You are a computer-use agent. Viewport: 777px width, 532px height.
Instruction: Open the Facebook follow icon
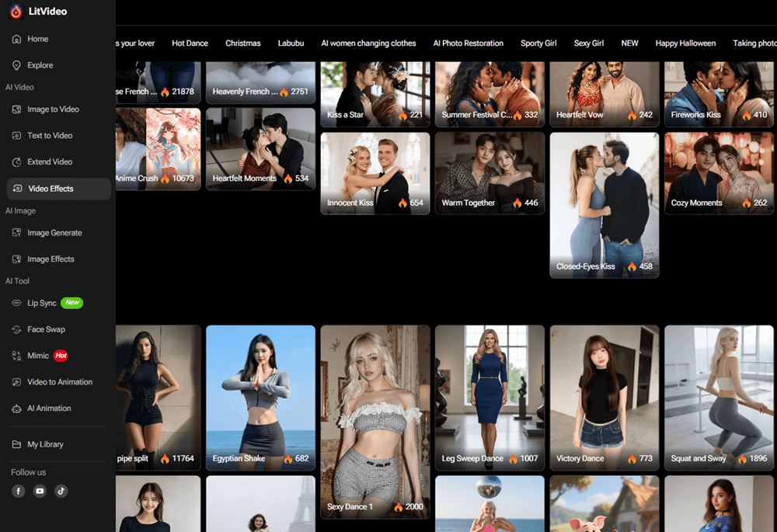pyautogui.click(x=18, y=491)
